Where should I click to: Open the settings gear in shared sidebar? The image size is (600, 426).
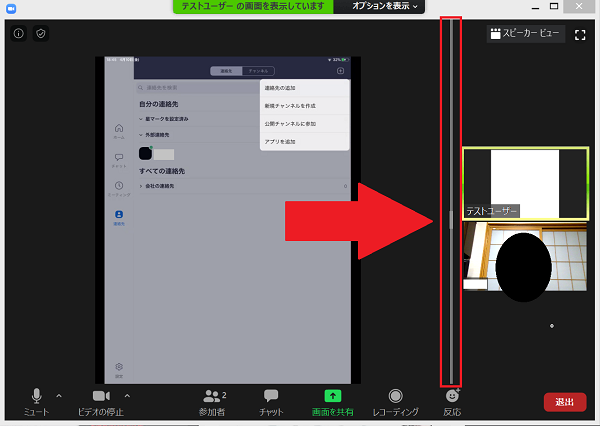coord(119,367)
